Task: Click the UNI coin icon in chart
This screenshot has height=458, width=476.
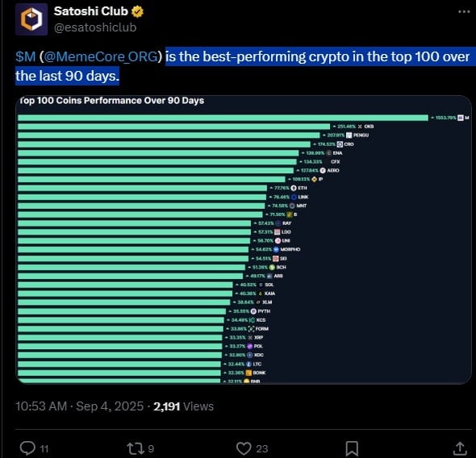Action: (278, 240)
